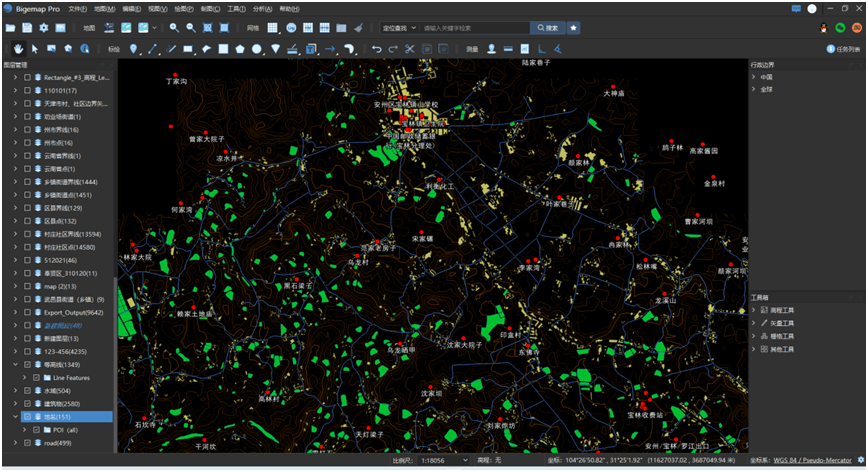
Task: Open settings gear in top toolbar
Action: (43, 28)
